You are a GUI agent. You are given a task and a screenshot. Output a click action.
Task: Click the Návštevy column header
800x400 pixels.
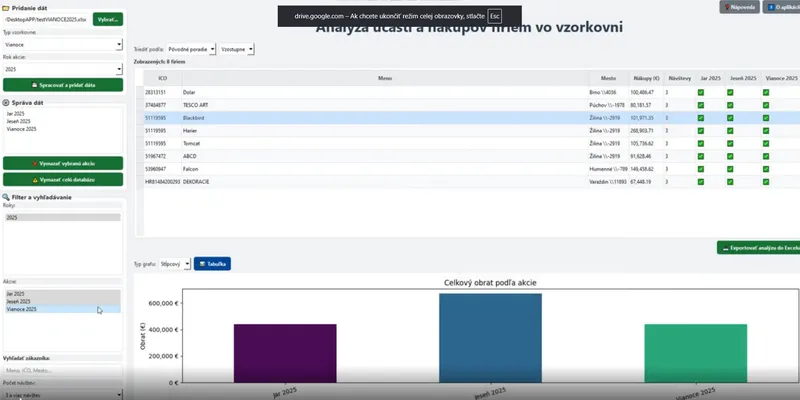pos(680,78)
